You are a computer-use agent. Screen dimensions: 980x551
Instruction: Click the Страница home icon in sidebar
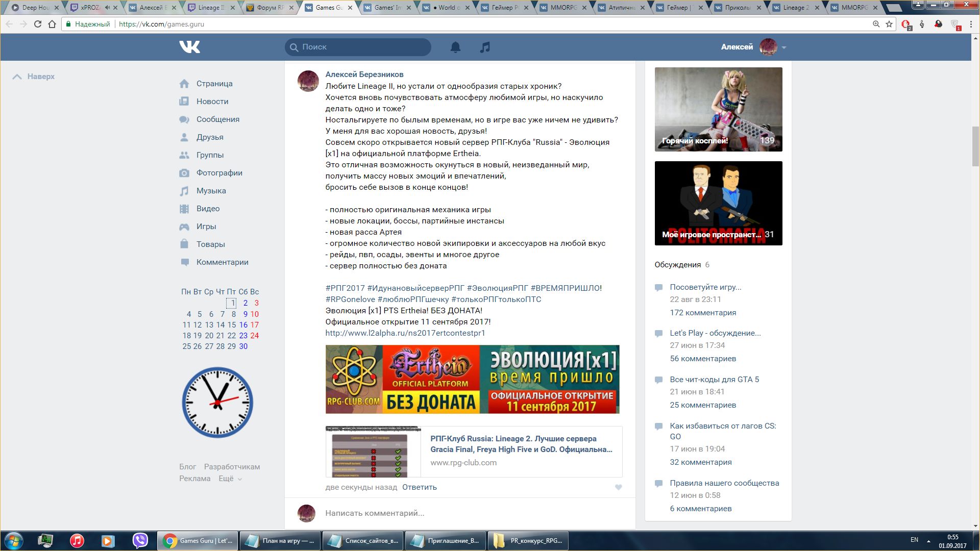click(x=184, y=84)
